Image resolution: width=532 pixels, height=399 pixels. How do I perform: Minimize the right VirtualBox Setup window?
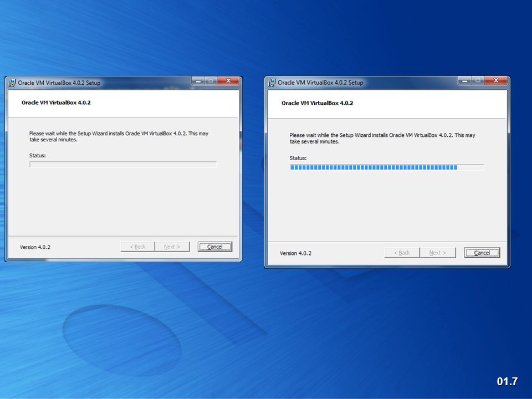click(464, 80)
